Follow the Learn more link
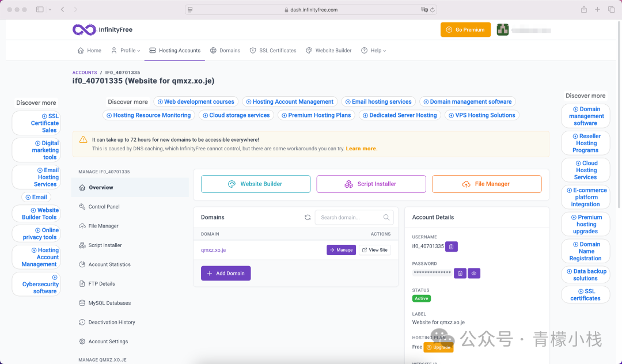Screen dimensions: 622x364 (x=362, y=149)
